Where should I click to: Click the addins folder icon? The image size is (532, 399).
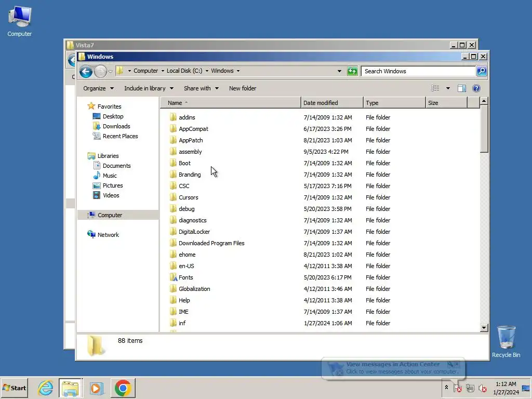[x=173, y=117]
